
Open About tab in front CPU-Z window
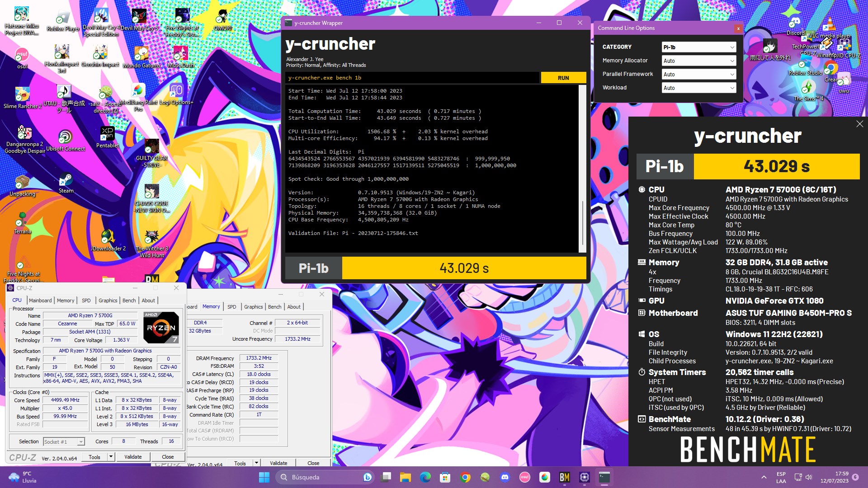(x=148, y=300)
